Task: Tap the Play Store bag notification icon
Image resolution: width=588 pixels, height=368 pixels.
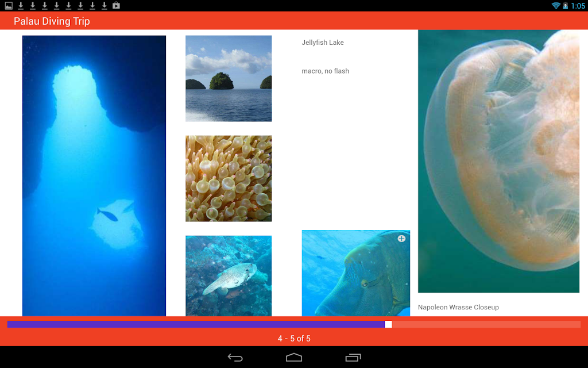Action: pos(116,6)
